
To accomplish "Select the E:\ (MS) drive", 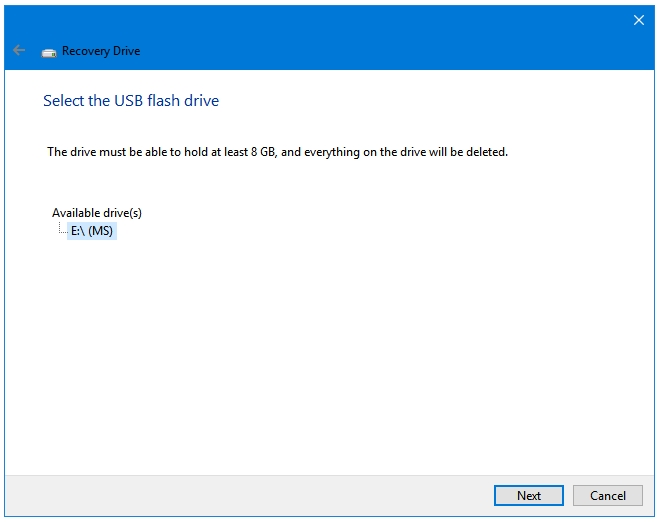I will [92, 231].
